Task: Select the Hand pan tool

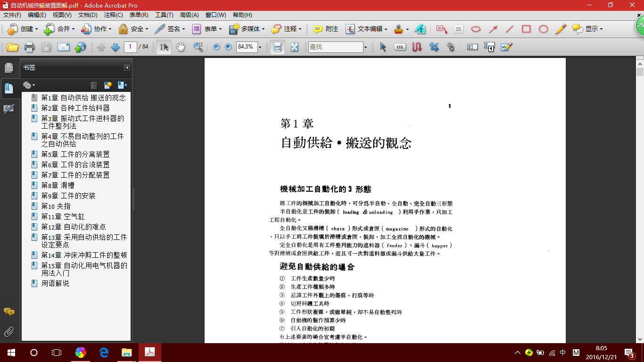Action: coord(181,47)
